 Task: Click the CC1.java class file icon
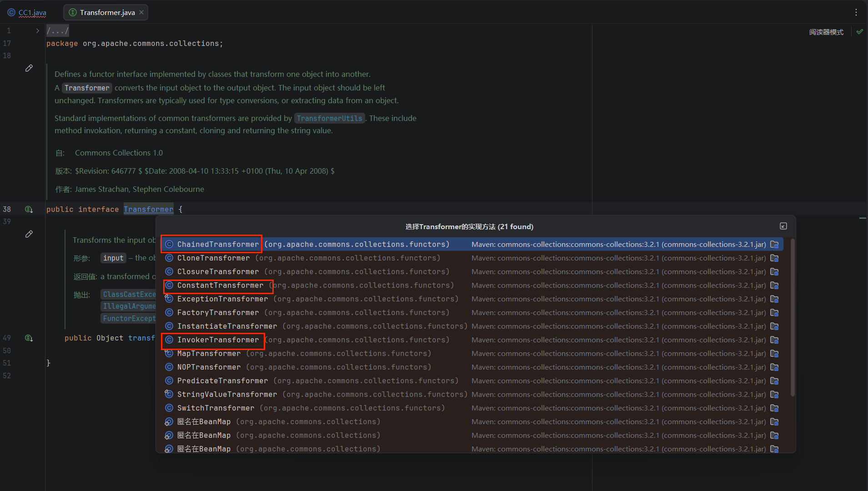[11, 12]
